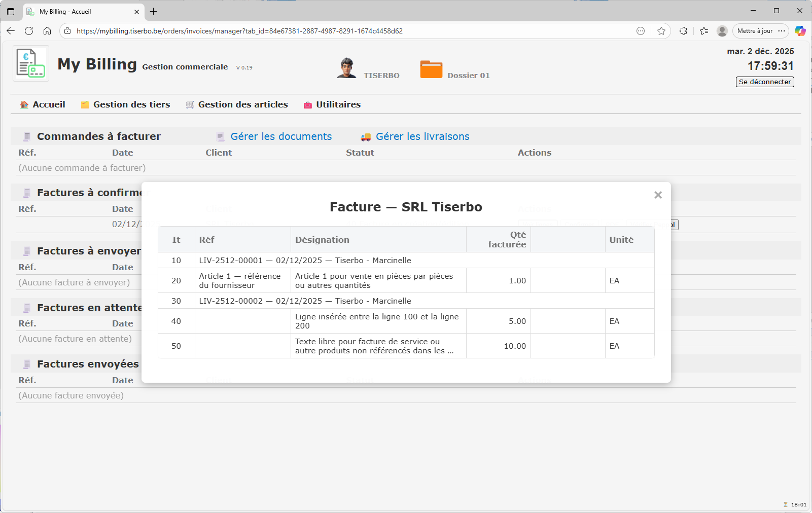The image size is (812, 513).
Task: Click the browser address bar URL
Action: click(x=239, y=31)
